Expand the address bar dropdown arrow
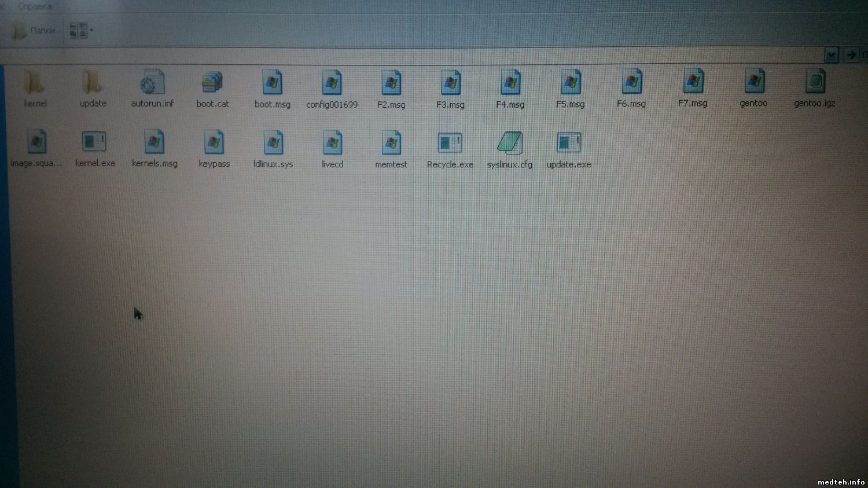868x488 pixels. click(x=831, y=55)
